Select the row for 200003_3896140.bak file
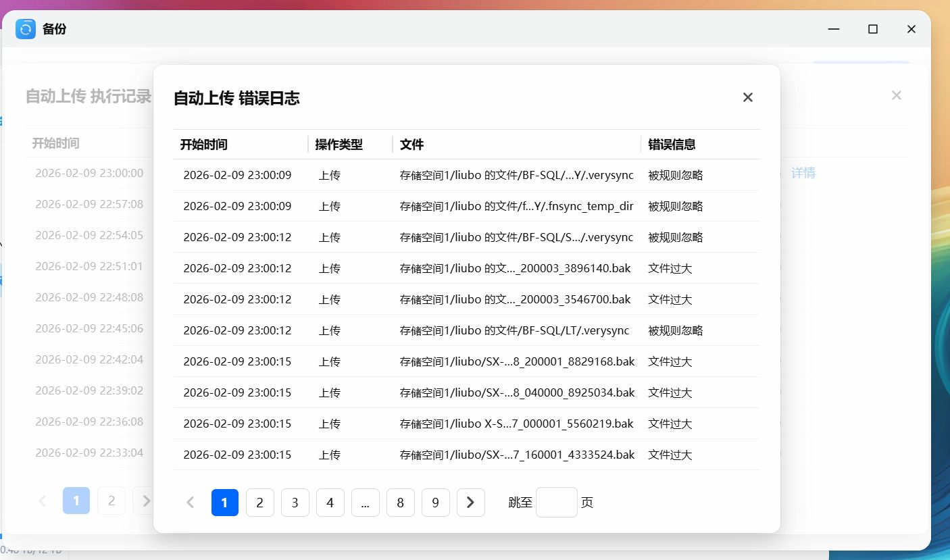The width and height of the screenshot is (950, 560). (x=515, y=268)
